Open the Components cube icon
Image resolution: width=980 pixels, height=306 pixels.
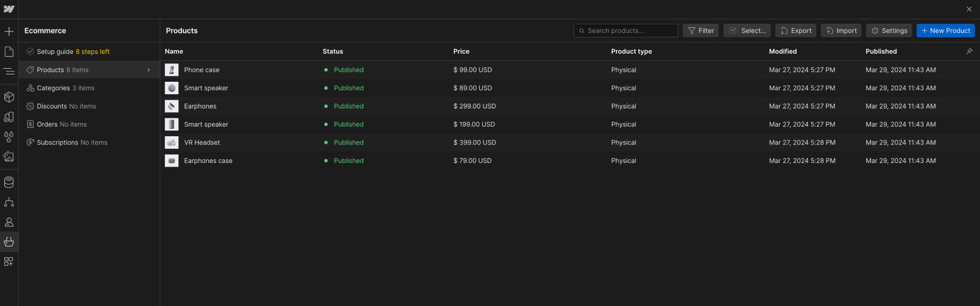coord(9,97)
